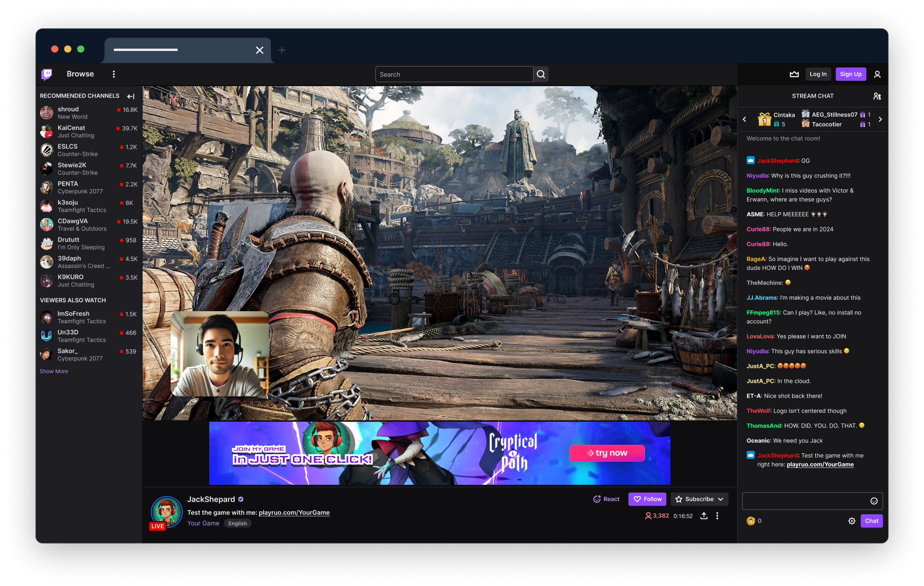Image resolution: width=924 pixels, height=586 pixels.
Task: Click JackShepard's live avatar
Action: 167,511
